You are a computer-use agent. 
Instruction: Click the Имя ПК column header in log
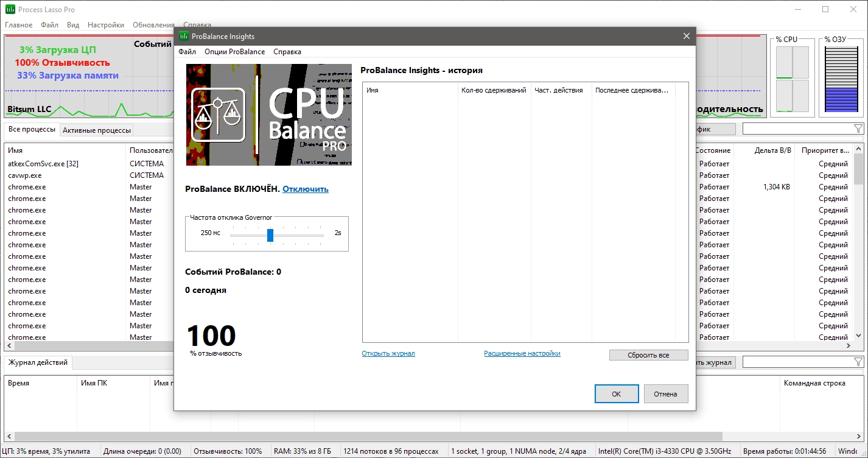click(113, 383)
